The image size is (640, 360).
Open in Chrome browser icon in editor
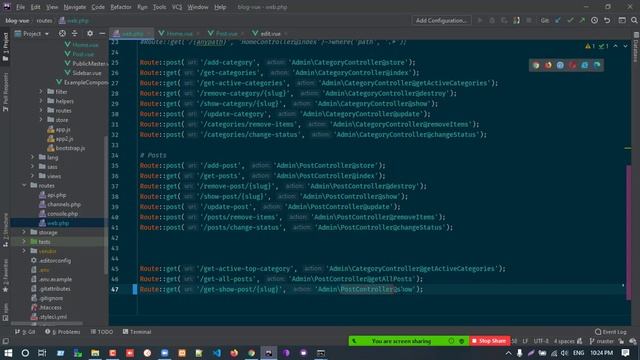[x=536, y=65]
